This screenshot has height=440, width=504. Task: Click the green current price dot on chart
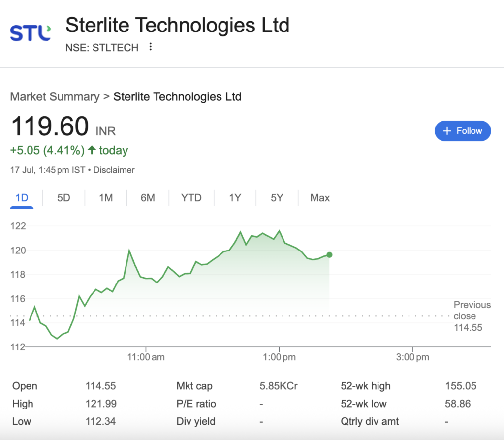pos(329,255)
